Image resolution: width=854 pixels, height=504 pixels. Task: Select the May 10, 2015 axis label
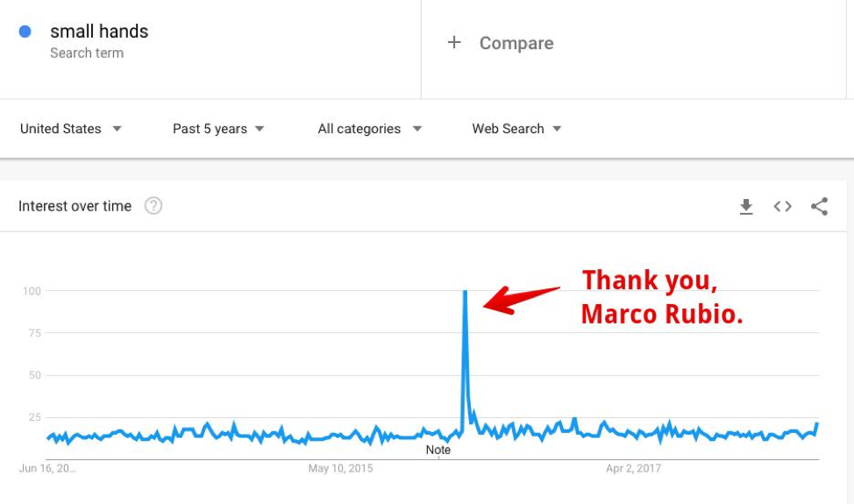(340, 469)
